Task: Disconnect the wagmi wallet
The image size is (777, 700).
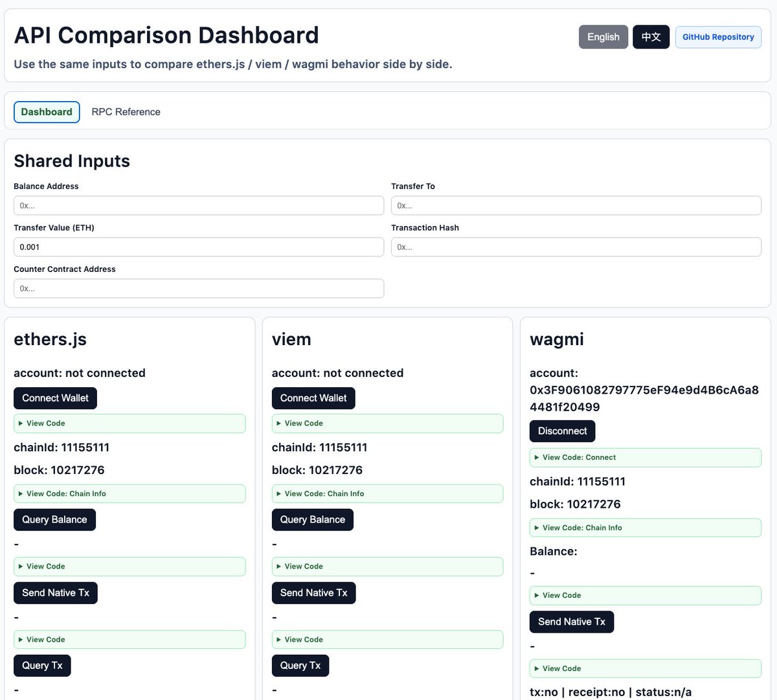Action: coord(562,431)
